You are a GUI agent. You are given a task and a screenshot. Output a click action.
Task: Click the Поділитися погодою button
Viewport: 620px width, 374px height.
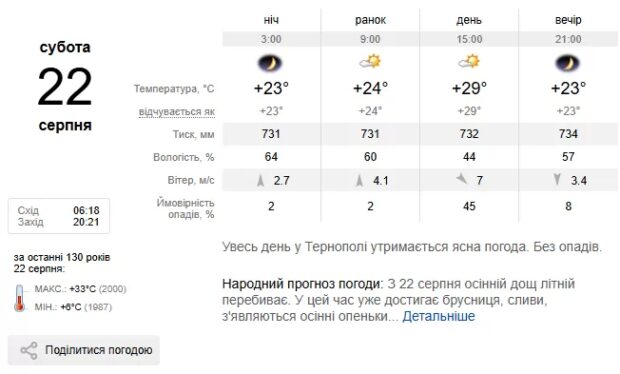(x=84, y=350)
